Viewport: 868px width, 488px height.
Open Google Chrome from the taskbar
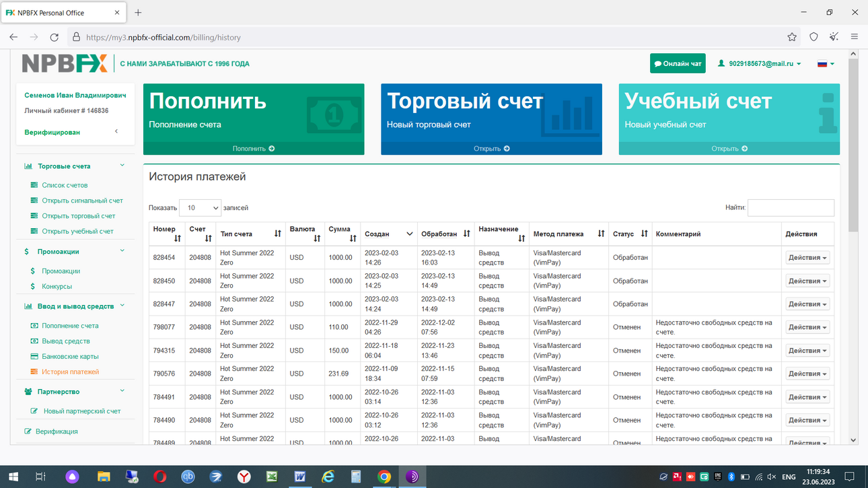coord(384,477)
